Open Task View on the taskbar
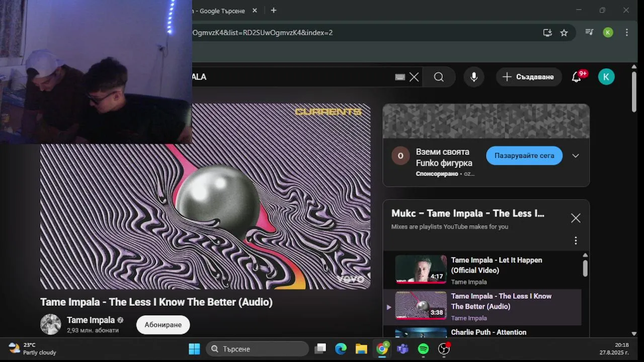644x362 pixels. click(x=320, y=349)
